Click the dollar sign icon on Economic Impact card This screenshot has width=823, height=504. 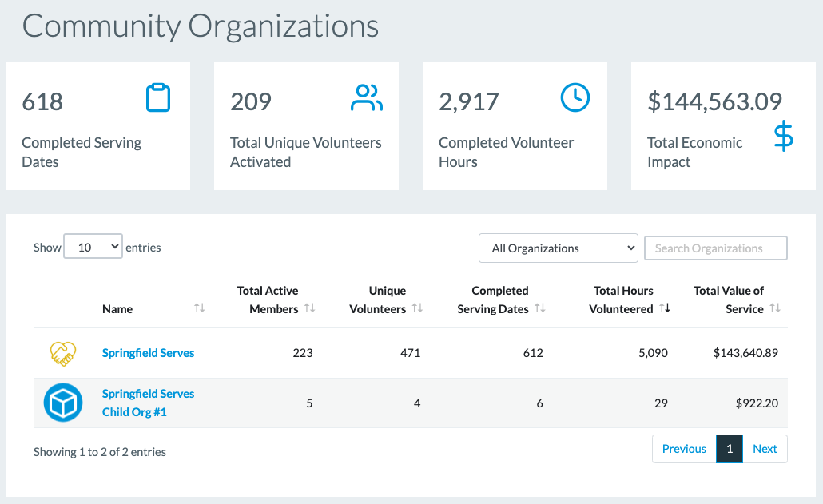(784, 136)
